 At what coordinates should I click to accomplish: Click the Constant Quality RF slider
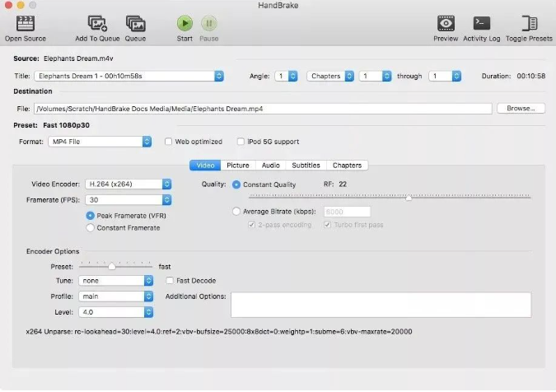pos(390,198)
